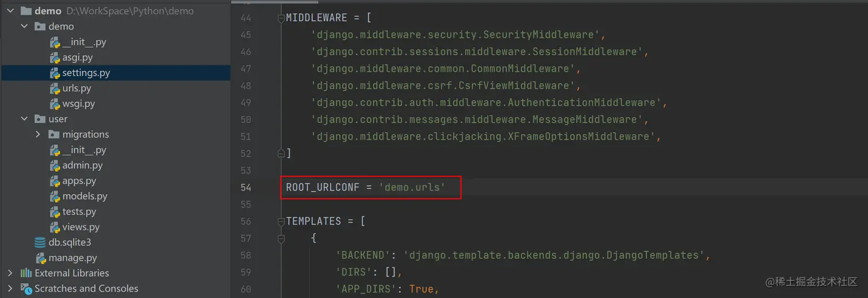
Task: Open urls.py under the demo package
Action: pos(77,88)
